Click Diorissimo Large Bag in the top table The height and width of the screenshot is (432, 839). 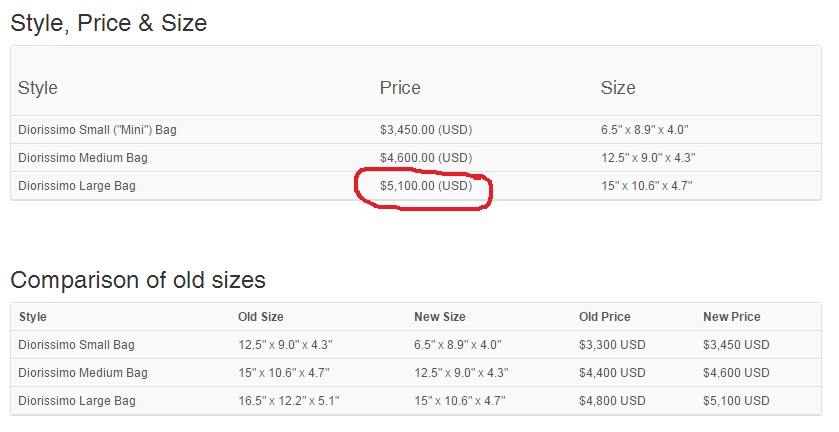coord(77,186)
